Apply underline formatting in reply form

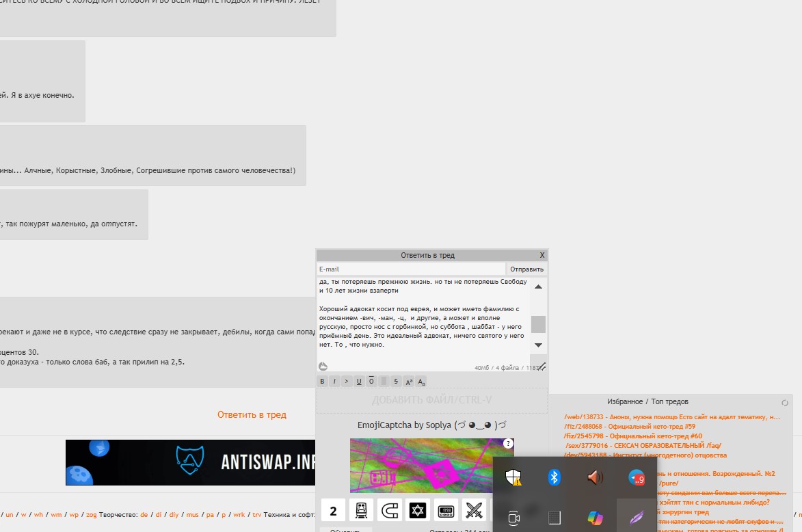tap(359, 381)
